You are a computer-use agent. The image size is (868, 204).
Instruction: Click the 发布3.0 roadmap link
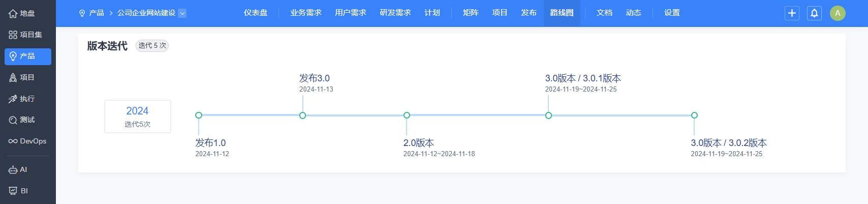[x=314, y=78]
